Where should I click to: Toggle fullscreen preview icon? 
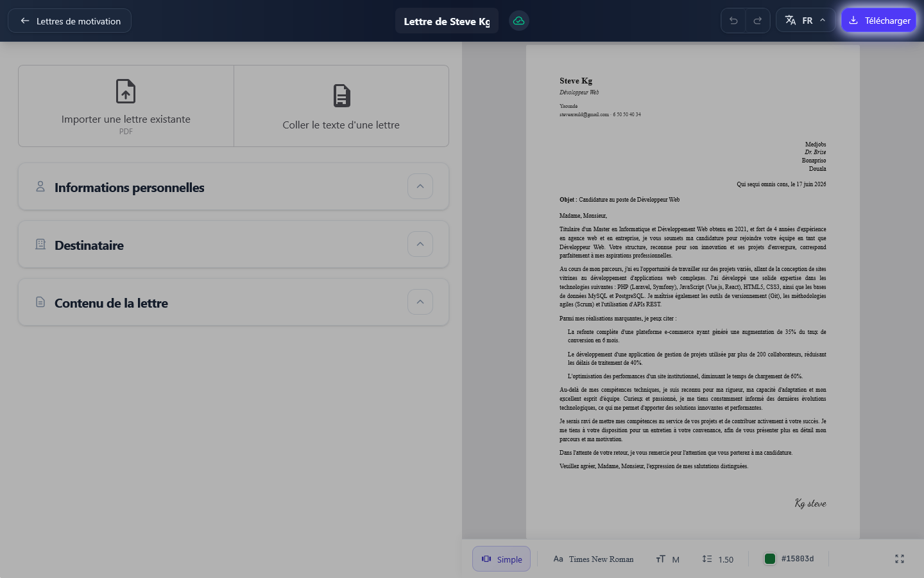900,559
